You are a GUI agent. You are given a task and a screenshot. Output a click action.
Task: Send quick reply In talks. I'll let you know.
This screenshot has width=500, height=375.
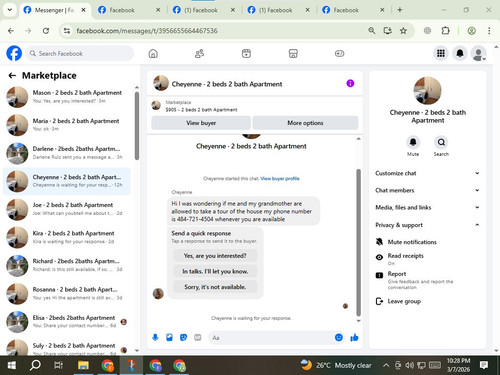click(215, 271)
